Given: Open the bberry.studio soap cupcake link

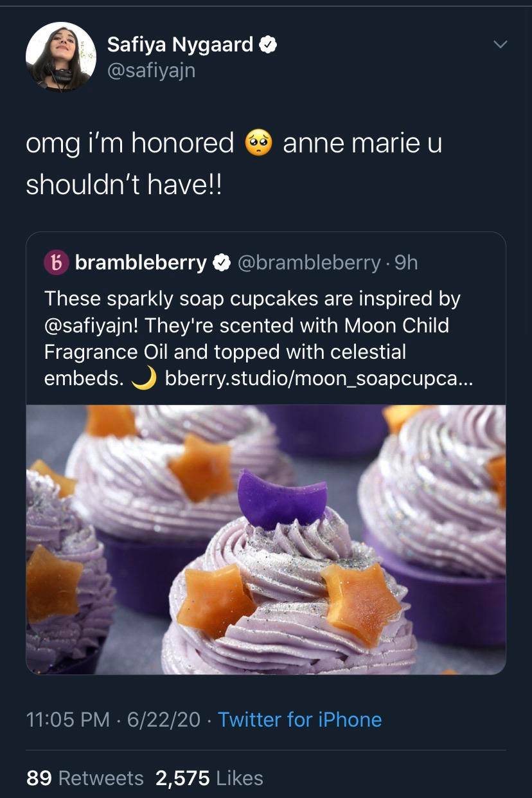Looking at the screenshot, I should click(319, 379).
